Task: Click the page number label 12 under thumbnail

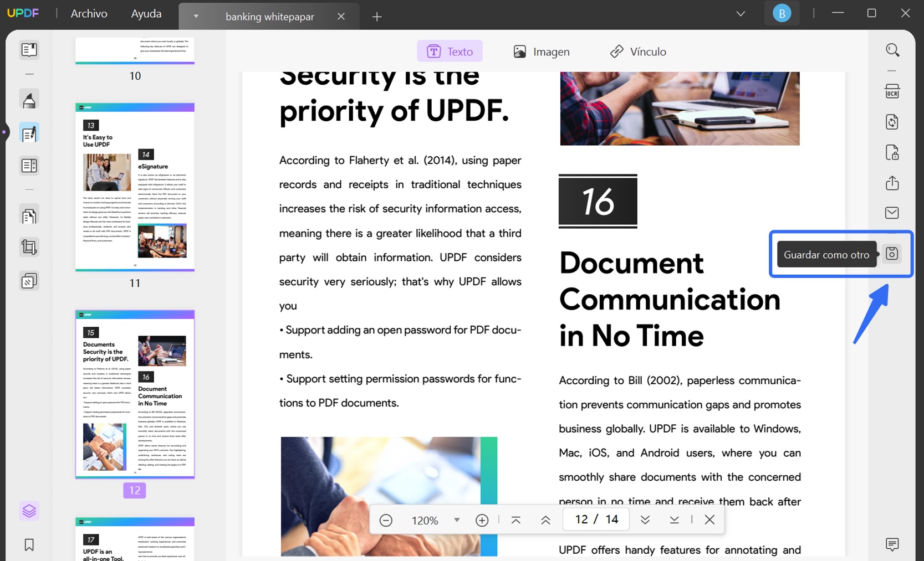Action: [135, 490]
